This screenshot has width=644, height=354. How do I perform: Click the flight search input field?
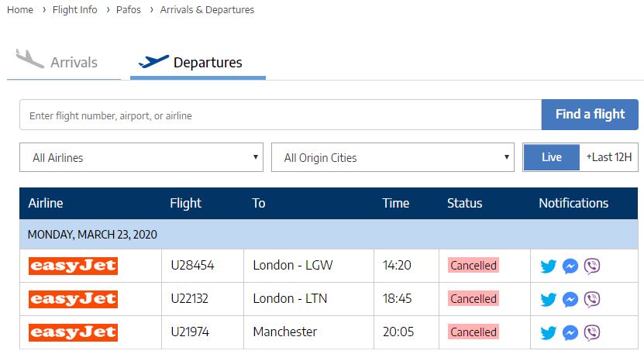click(280, 115)
